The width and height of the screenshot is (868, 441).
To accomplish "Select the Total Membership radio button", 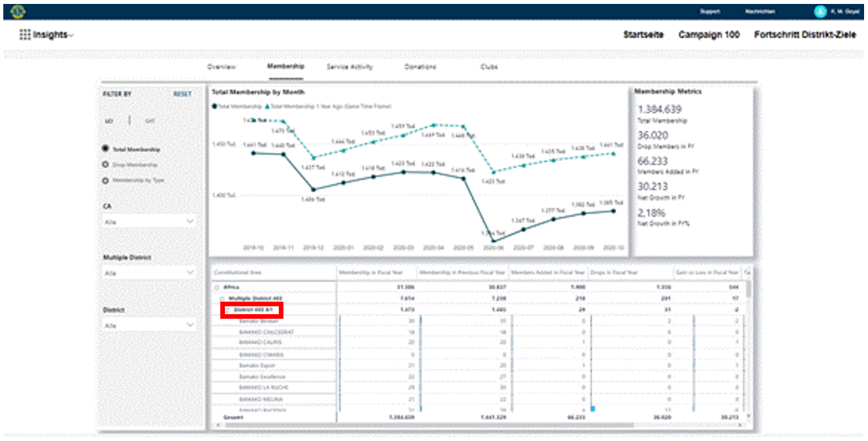I will coord(105,150).
